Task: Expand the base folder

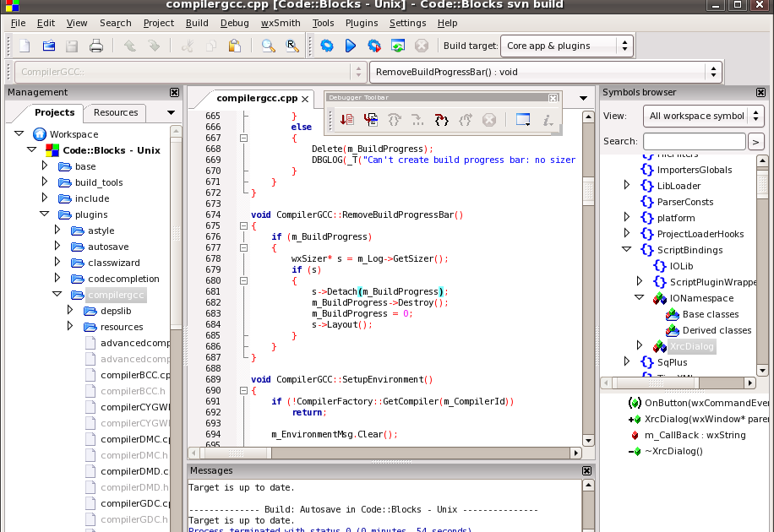Action: pos(45,166)
